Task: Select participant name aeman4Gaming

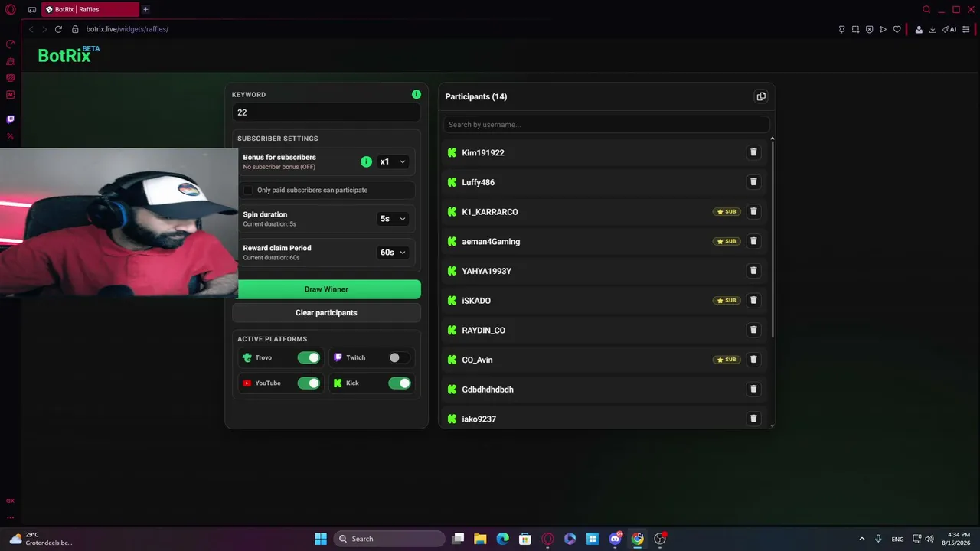Action: coord(491,242)
